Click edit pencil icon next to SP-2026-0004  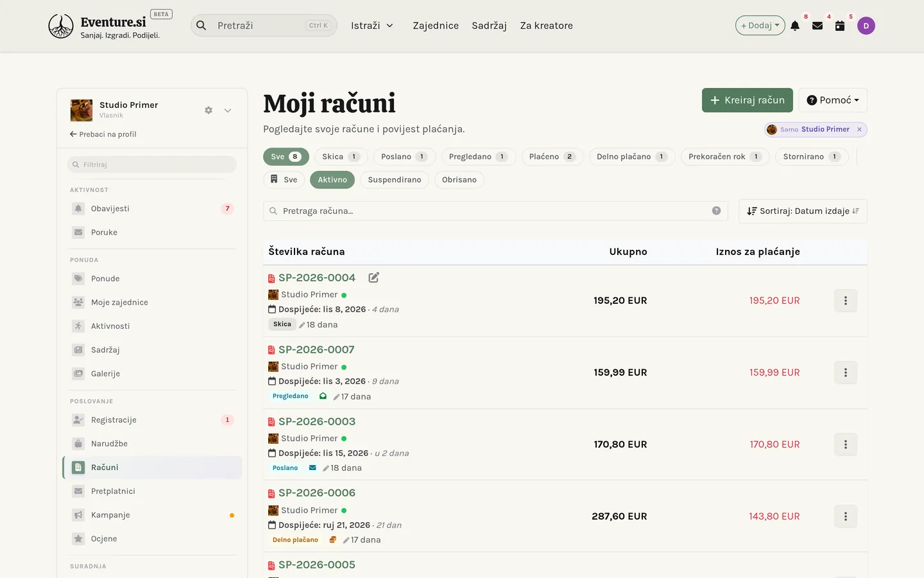[x=374, y=277]
